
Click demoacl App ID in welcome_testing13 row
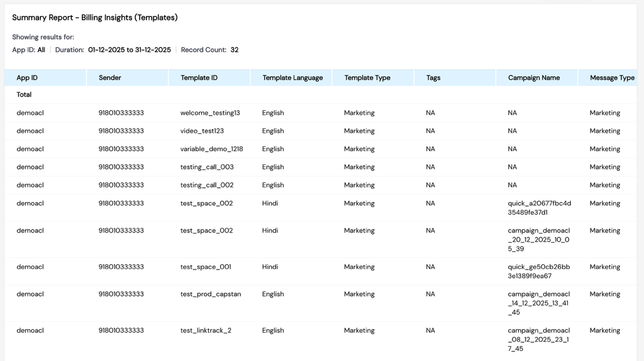(x=30, y=113)
